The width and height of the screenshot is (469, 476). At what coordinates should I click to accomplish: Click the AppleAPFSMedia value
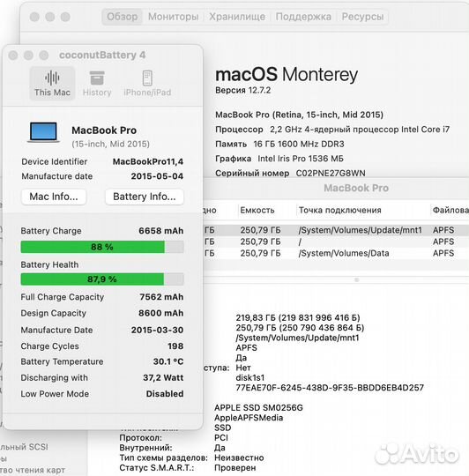tap(249, 418)
